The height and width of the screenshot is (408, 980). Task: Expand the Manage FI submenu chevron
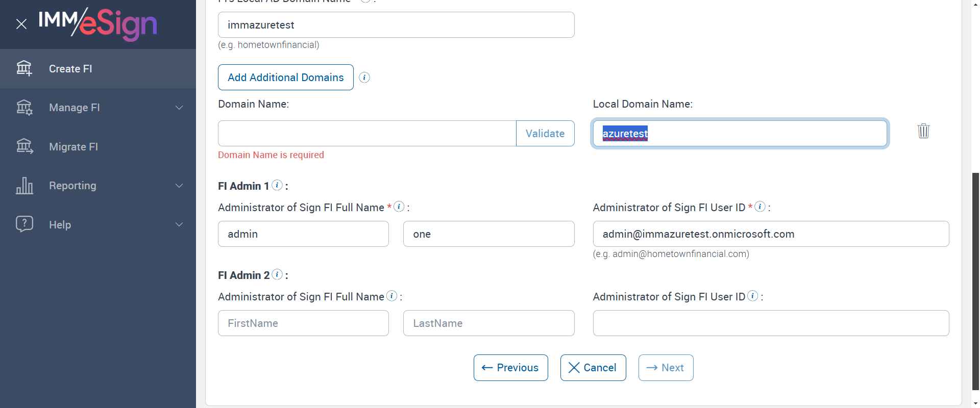[179, 108]
